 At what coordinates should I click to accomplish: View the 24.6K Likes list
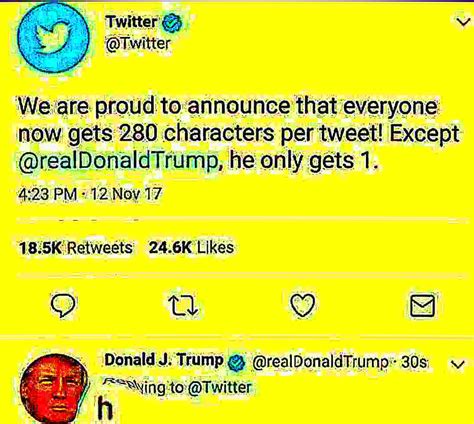191,247
